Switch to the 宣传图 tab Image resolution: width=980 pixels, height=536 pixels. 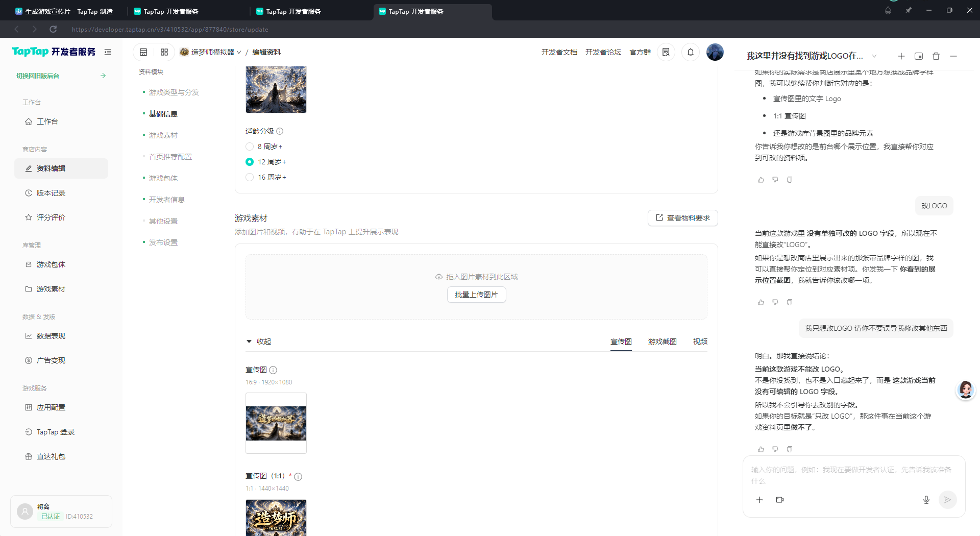coord(621,342)
